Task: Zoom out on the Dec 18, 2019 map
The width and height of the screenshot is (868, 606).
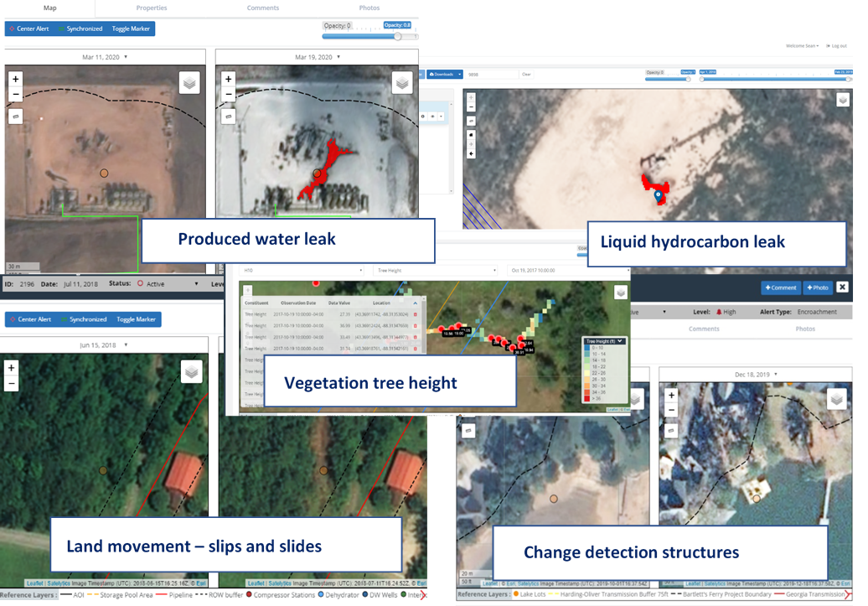Action: [x=671, y=410]
